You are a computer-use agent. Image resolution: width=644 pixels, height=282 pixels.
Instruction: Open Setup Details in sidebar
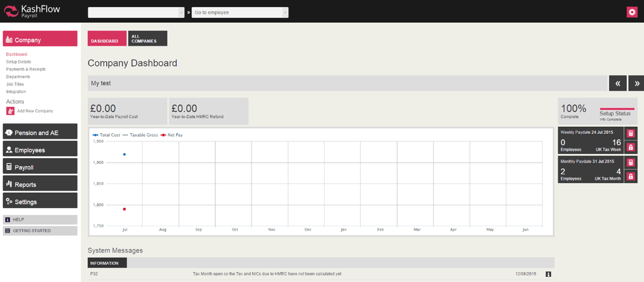[x=18, y=62]
